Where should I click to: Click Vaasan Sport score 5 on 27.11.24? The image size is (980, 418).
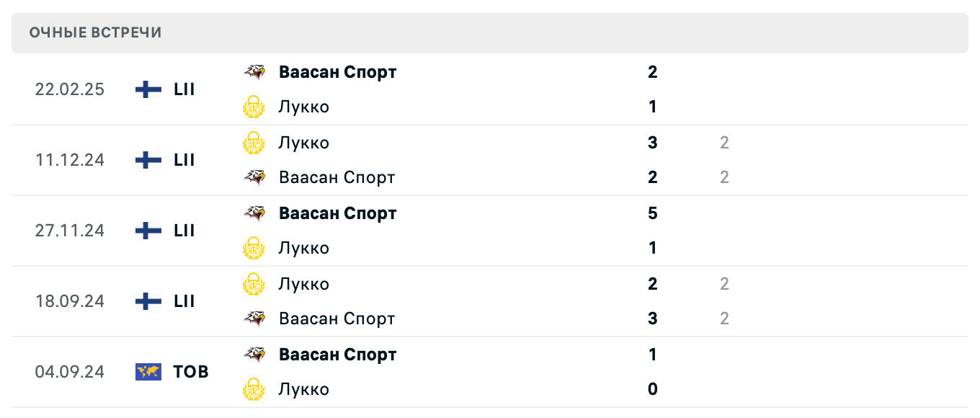click(652, 213)
